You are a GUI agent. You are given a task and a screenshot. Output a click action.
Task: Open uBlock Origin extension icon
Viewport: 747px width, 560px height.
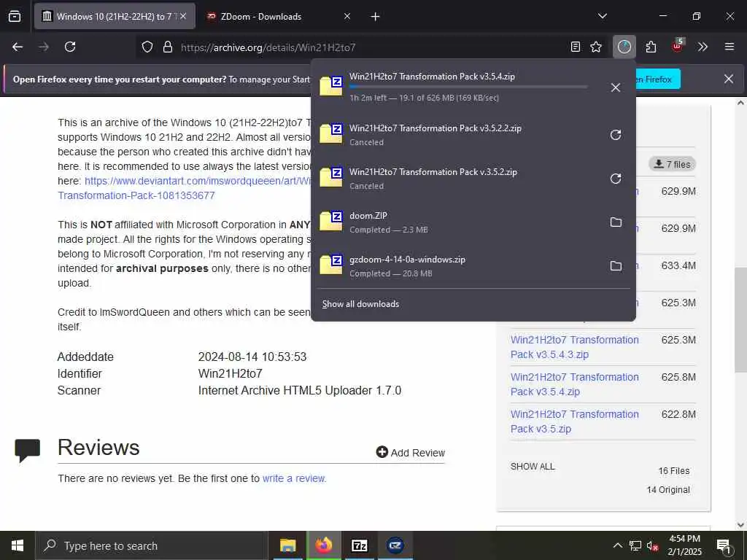(677, 47)
